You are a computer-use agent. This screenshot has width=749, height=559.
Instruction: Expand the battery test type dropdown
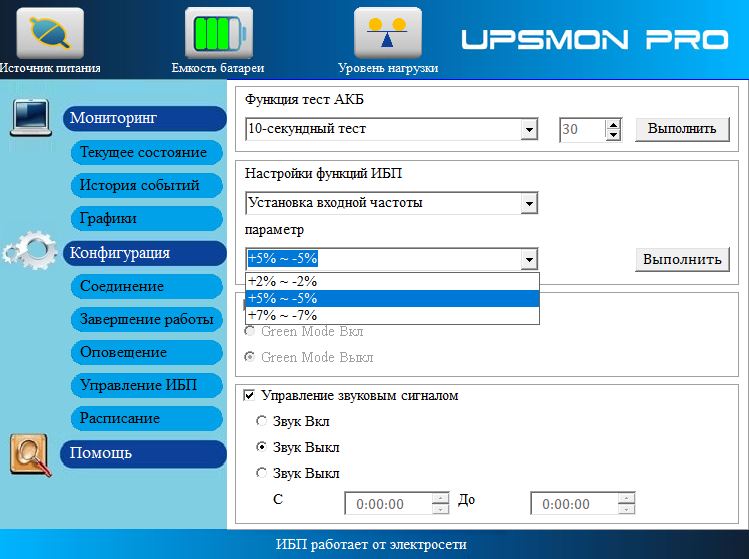[529, 129]
